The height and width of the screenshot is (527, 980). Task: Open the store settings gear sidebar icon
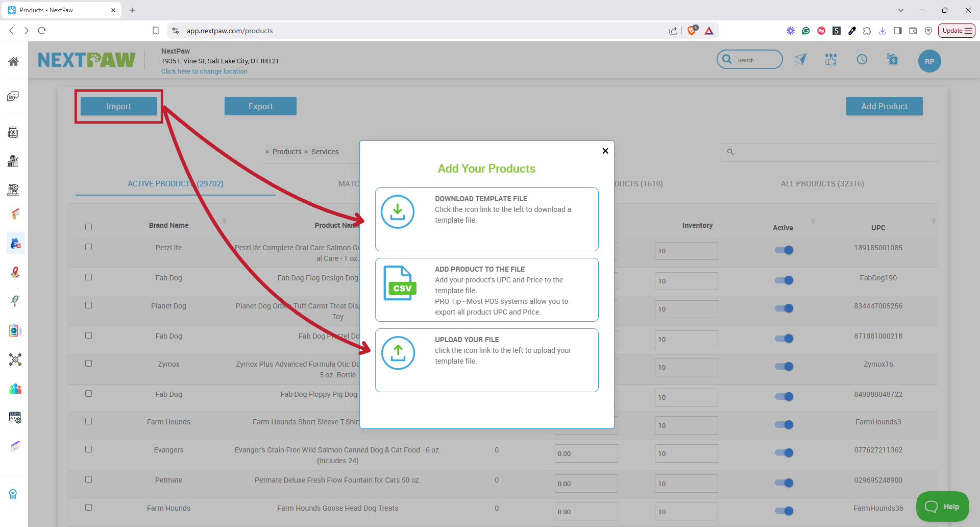click(x=13, y=189)
